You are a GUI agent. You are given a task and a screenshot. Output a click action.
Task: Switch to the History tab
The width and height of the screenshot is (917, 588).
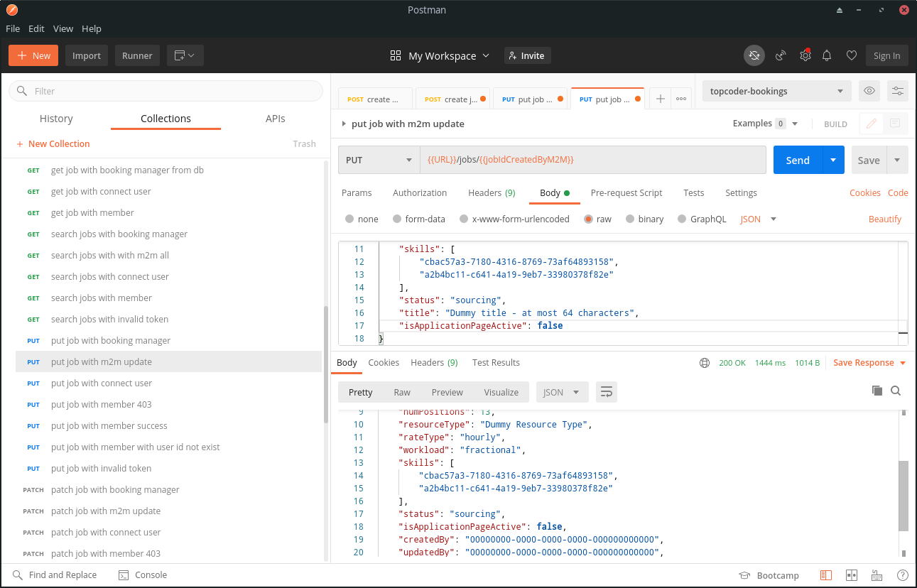[x=56, y=119]
